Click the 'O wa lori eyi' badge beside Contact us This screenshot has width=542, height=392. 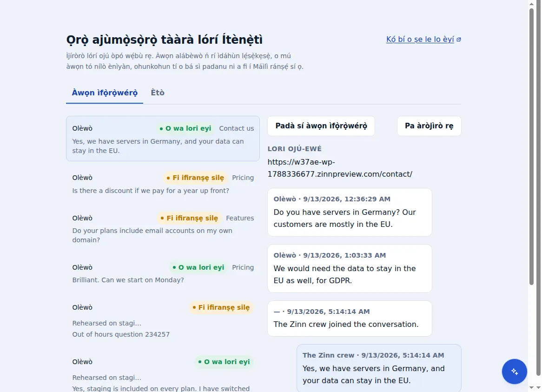[x=185, y=129]
